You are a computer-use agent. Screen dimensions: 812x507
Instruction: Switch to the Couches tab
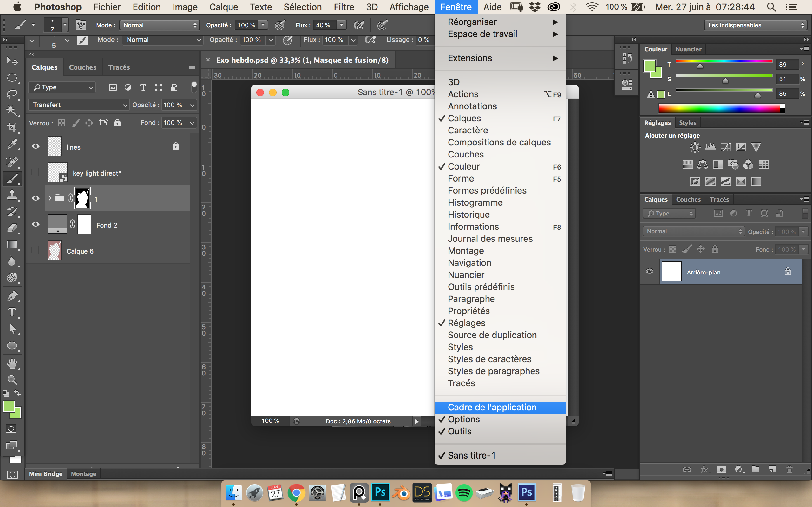click(x=82, y=67)
